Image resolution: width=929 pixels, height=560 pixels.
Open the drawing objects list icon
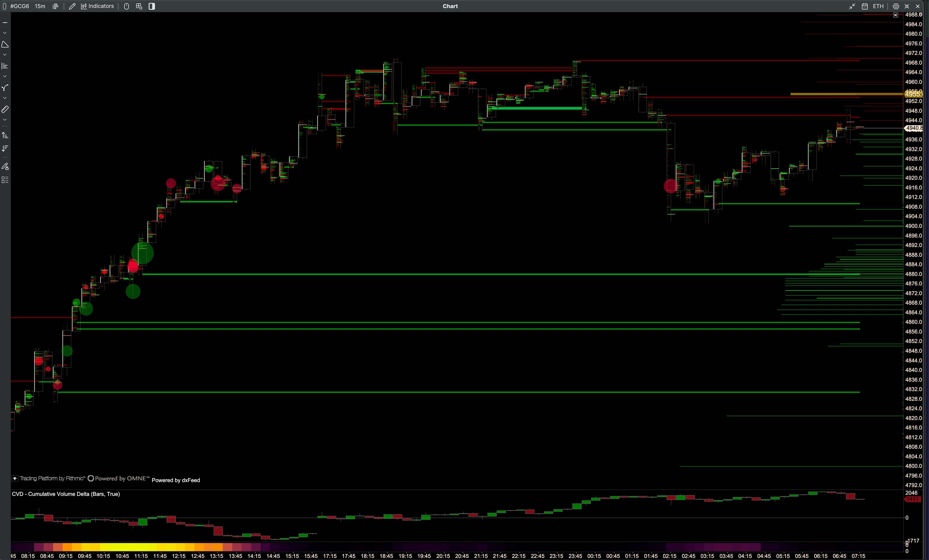click(x=5, y=180)
